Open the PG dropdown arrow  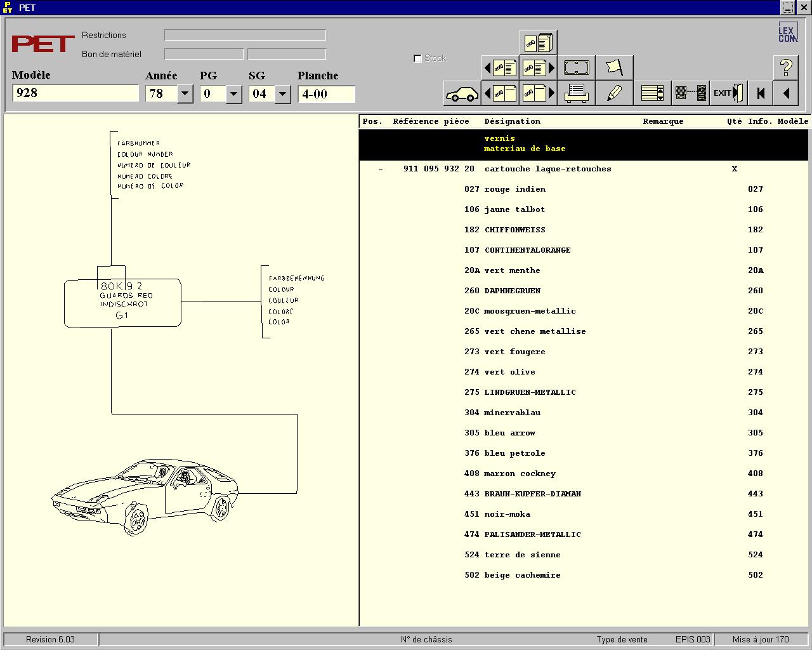233,94
